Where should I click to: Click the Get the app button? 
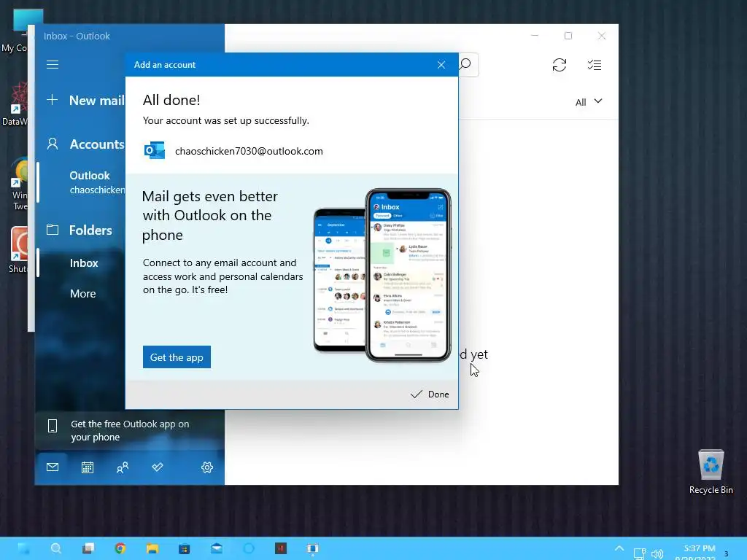(177, 357)
